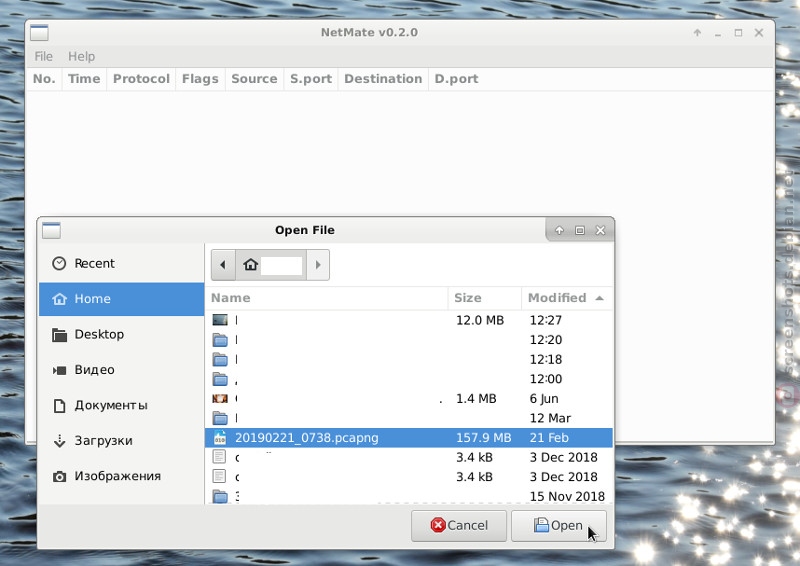This screenshot has width=800, height=566.
Task: Close the NetMate window
Action: coord(759,33)
